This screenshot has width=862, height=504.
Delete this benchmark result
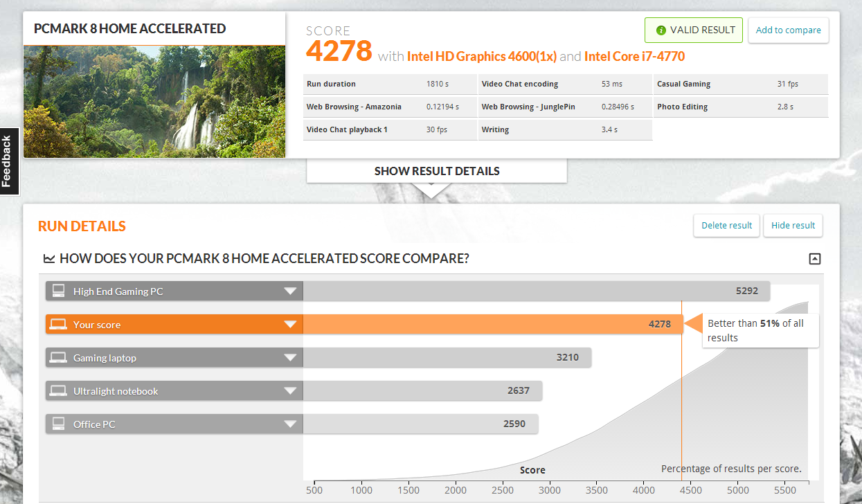coord(727,226)
